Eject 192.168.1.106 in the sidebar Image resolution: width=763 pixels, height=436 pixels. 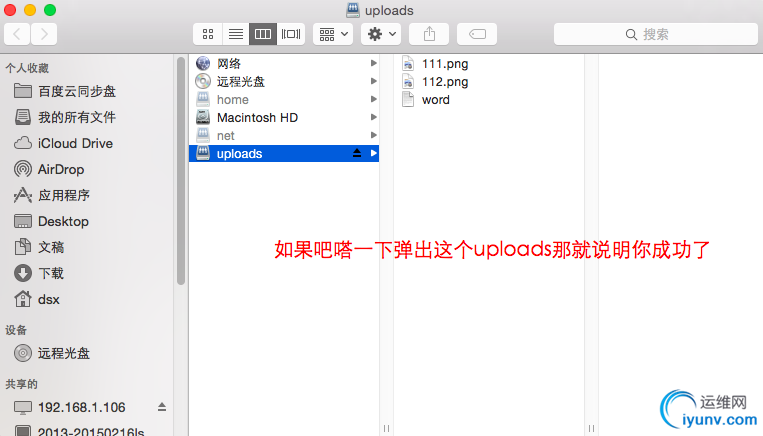(x=162, y=407)
